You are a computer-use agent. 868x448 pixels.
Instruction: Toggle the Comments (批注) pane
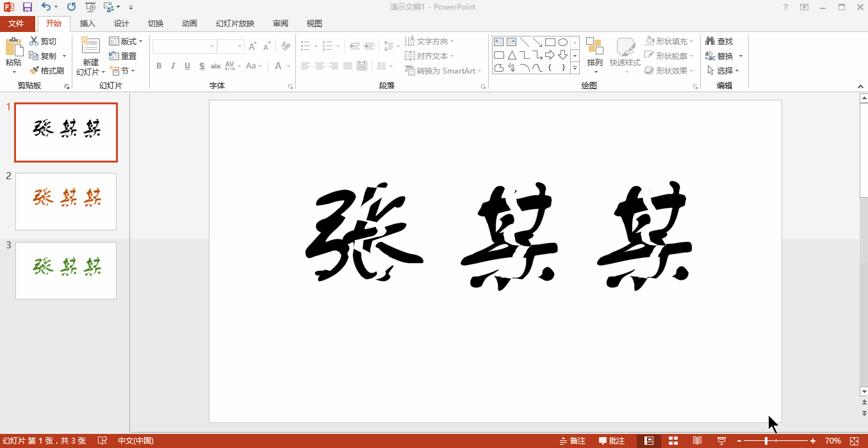612,441
